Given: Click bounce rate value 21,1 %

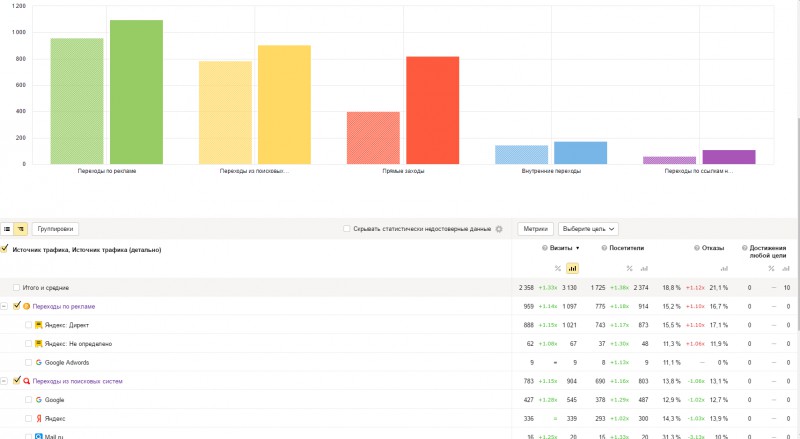Looking at the screenshot, I should coord(718,288).
